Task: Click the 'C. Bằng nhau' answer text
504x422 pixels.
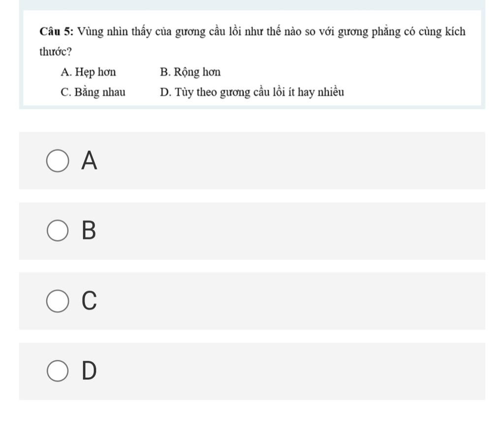Action: tap(93, 92)
